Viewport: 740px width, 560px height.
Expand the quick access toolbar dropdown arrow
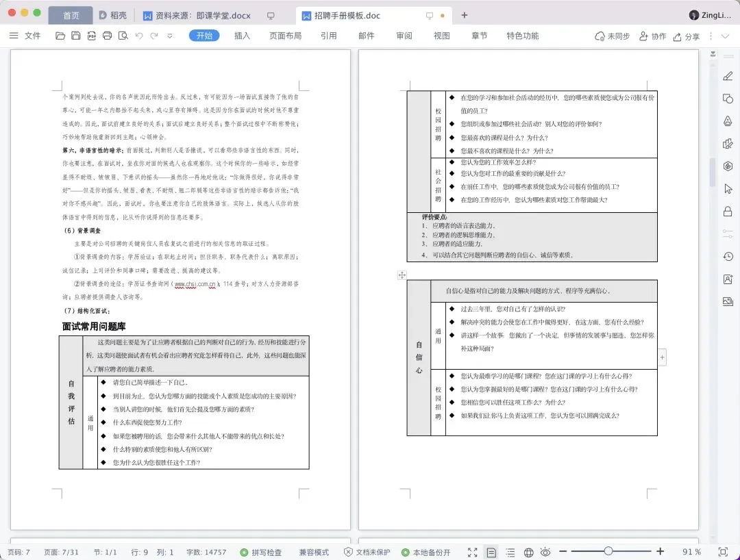(170, 36)
